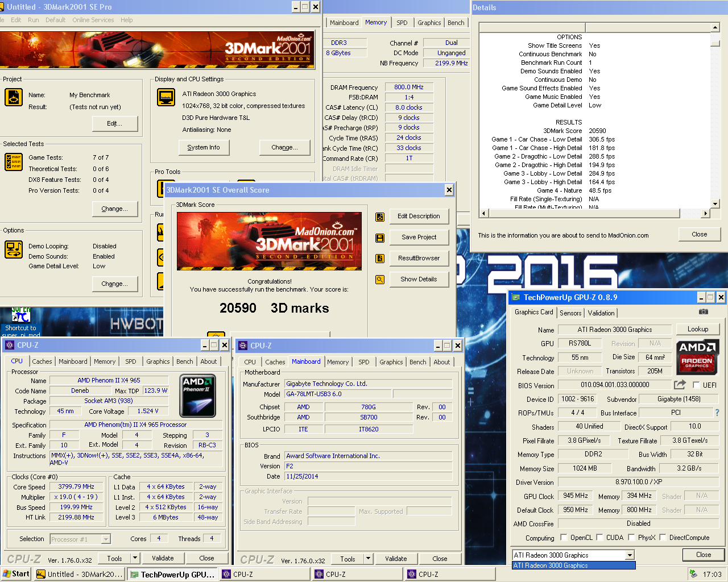Toggle the CUDA computing checkbox
728x582 pixels.
[x=599, y=538]
